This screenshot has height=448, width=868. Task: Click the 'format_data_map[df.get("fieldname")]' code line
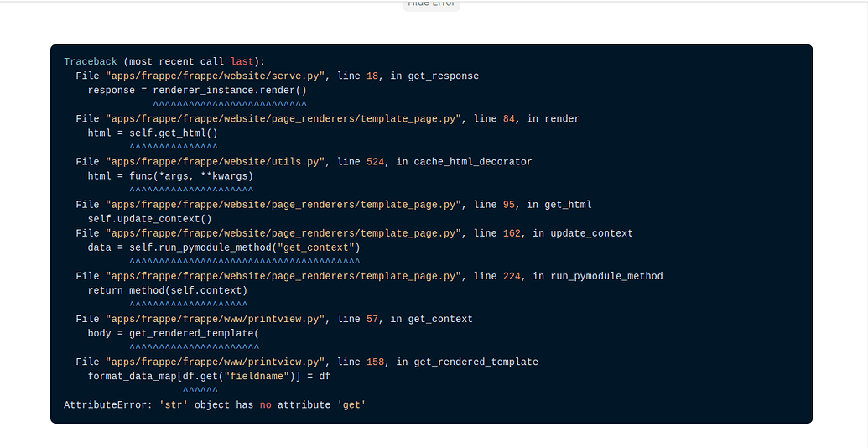click(209, 376)
